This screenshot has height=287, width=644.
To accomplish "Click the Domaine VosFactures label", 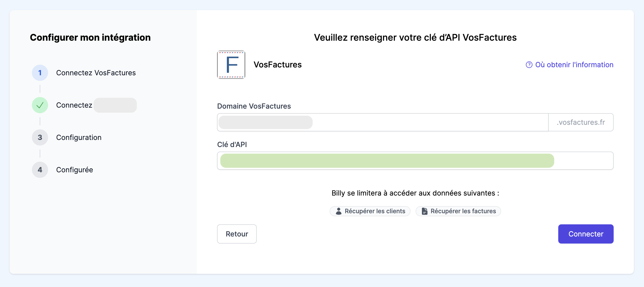I will [254, 106].
